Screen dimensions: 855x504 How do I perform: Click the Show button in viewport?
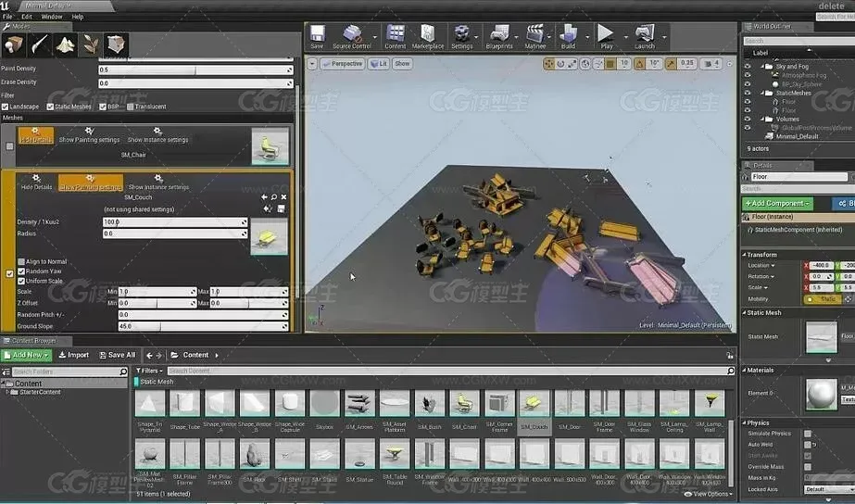[402, 64]
